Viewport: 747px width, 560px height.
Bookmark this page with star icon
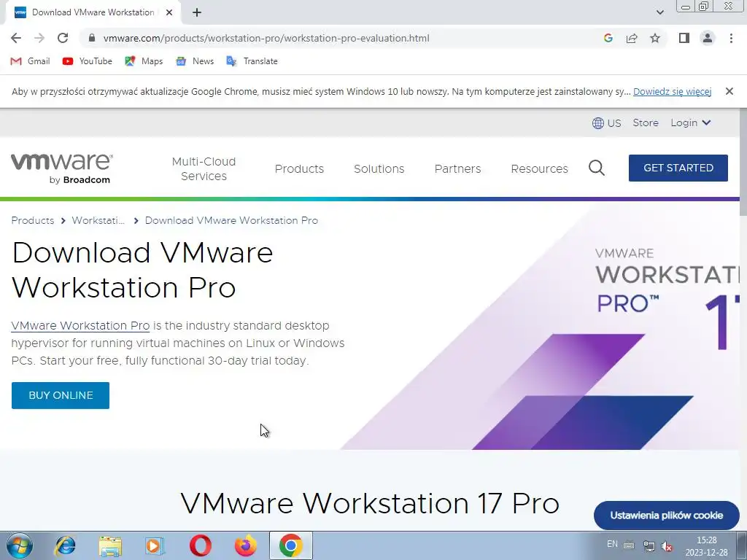[655, 38]
